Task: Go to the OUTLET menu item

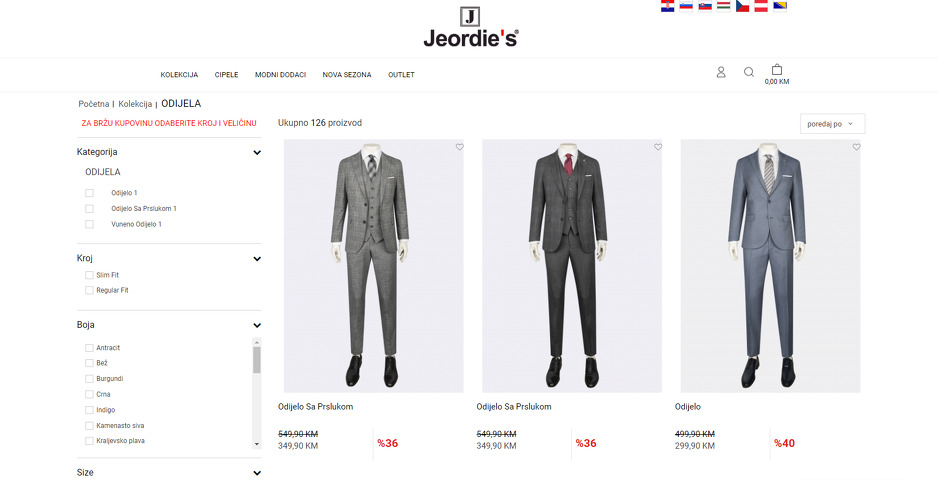Action: tap(401, 75)
